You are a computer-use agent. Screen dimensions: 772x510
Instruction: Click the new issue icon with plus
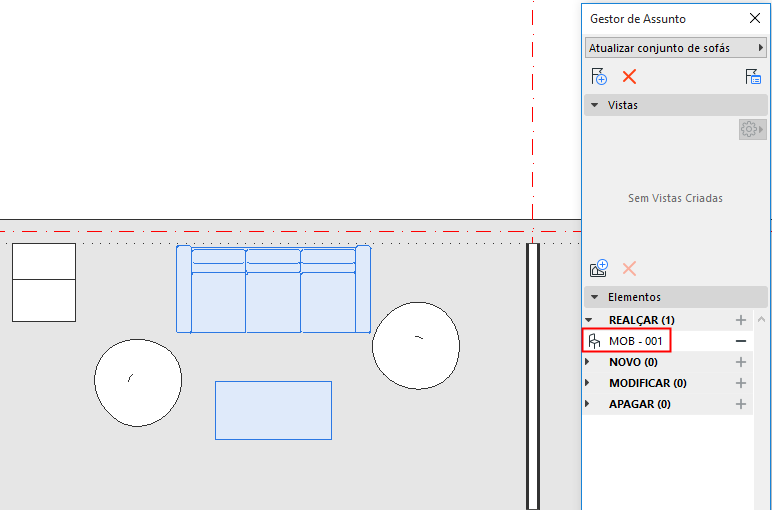(599, 77)
